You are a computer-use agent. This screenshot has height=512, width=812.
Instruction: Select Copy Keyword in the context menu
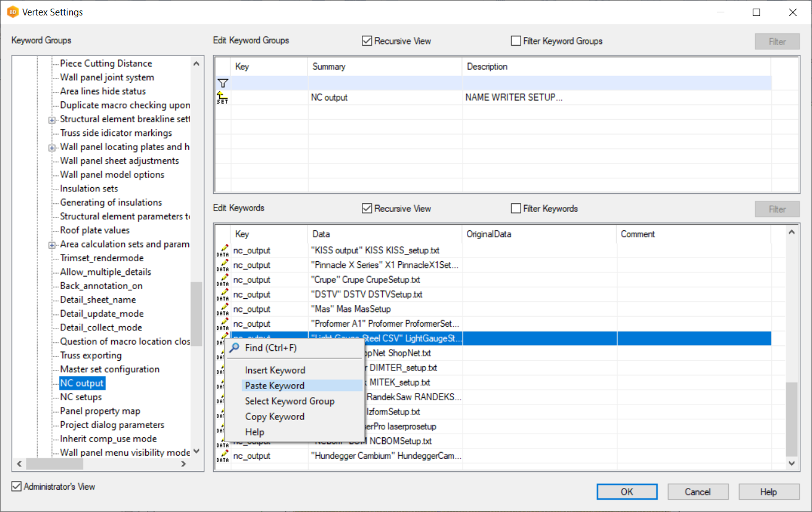click(x=275, y=417)
